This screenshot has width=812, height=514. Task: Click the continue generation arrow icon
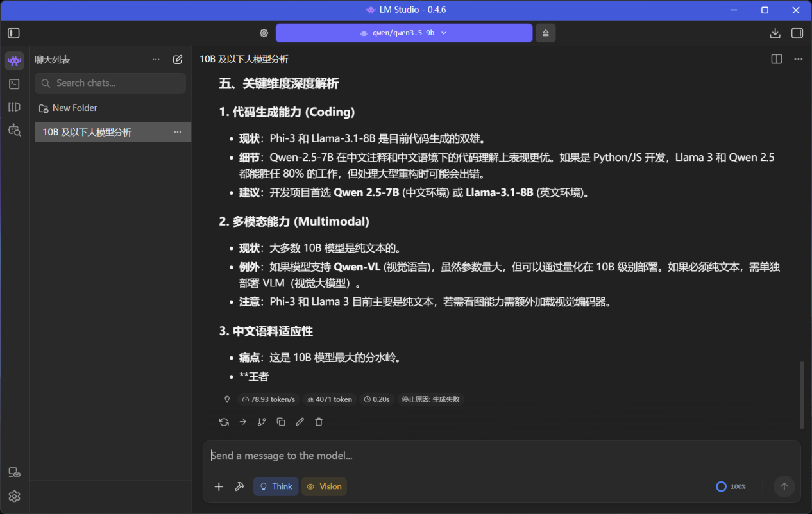point(243,422)
